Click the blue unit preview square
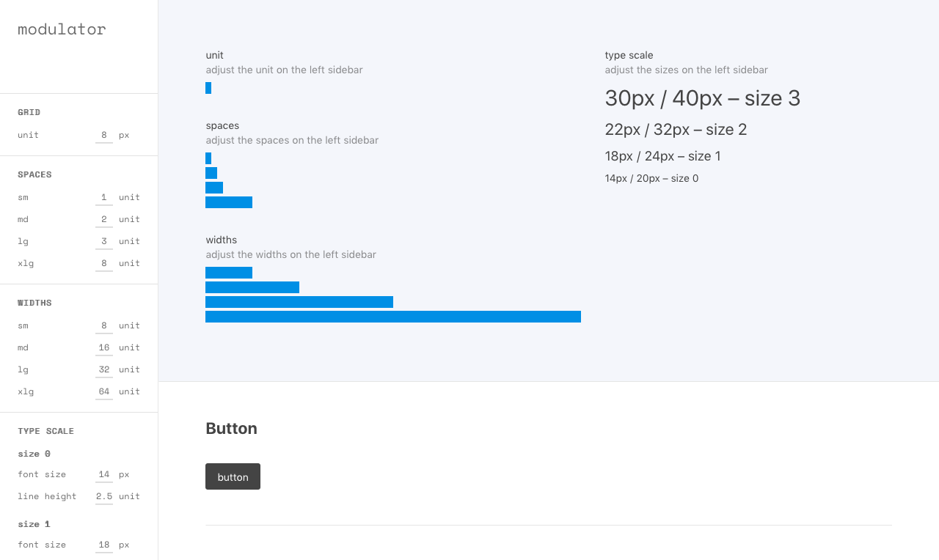This screenshot has height=560, width=939. (208, 88)
